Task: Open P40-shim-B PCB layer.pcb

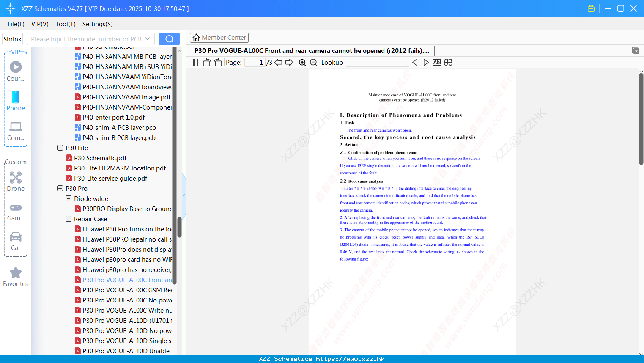Action: pos(115,137)
